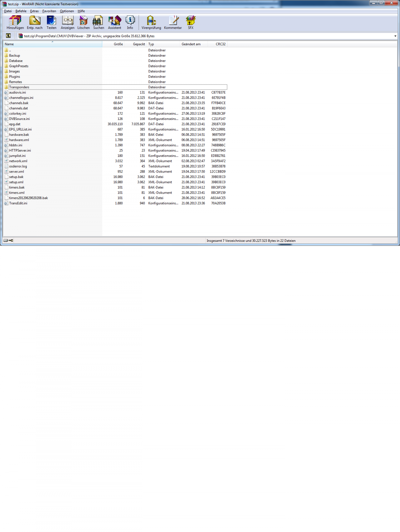The image size is (400, 532).
Task: Select timers20120629020208.bak file
Action: click(x=115, y=198)
